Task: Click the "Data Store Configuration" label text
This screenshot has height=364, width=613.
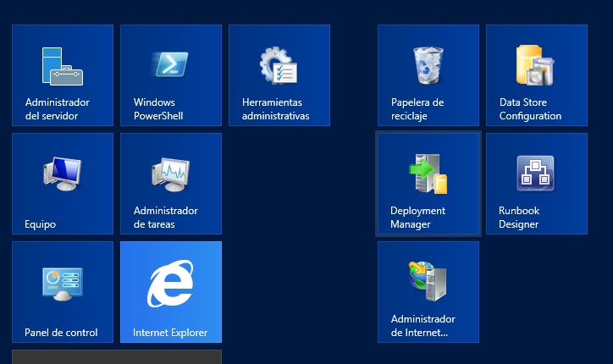Action: click(530, 109)
